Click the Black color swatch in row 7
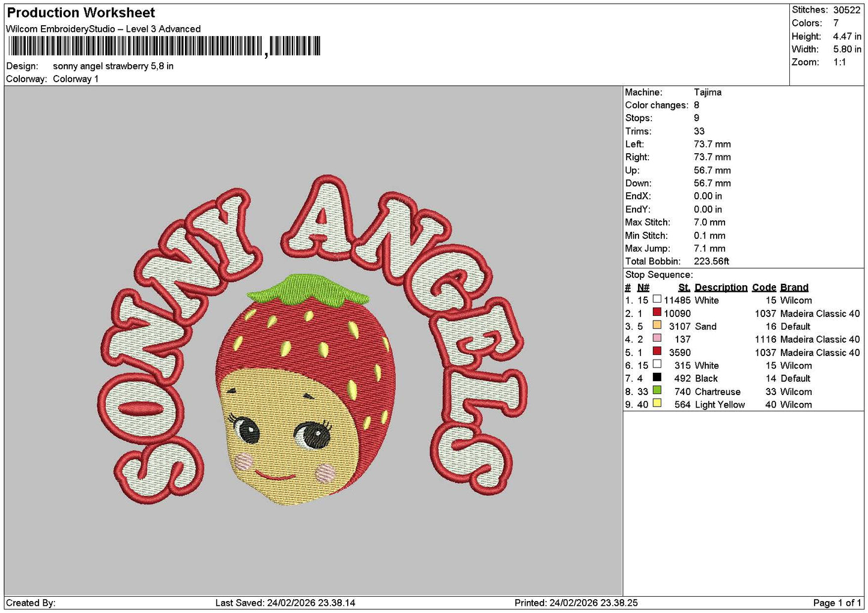This screenshot has width=868, height=613. (657, 378)
